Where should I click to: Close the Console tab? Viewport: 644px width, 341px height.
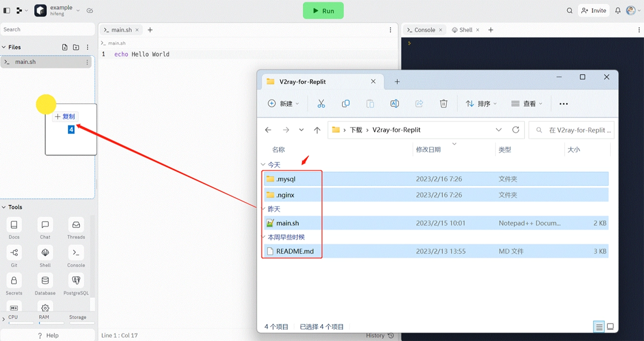tap(440, 30)
